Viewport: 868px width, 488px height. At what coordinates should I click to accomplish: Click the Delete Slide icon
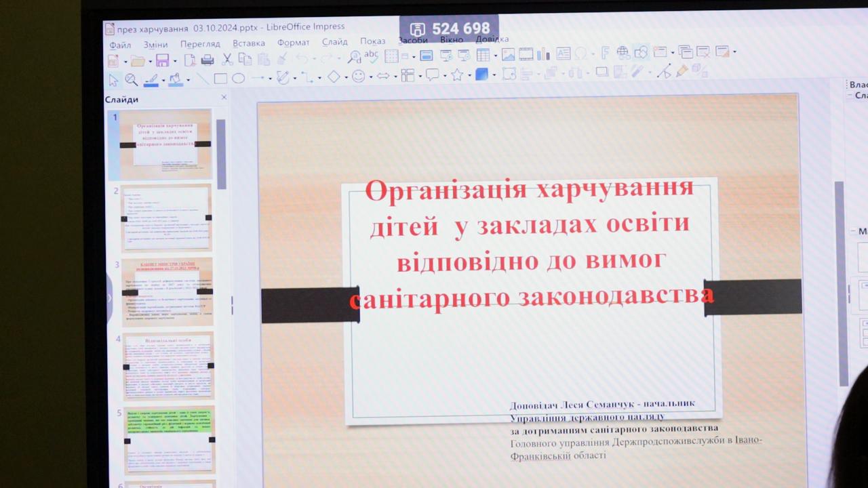[703, 52]
